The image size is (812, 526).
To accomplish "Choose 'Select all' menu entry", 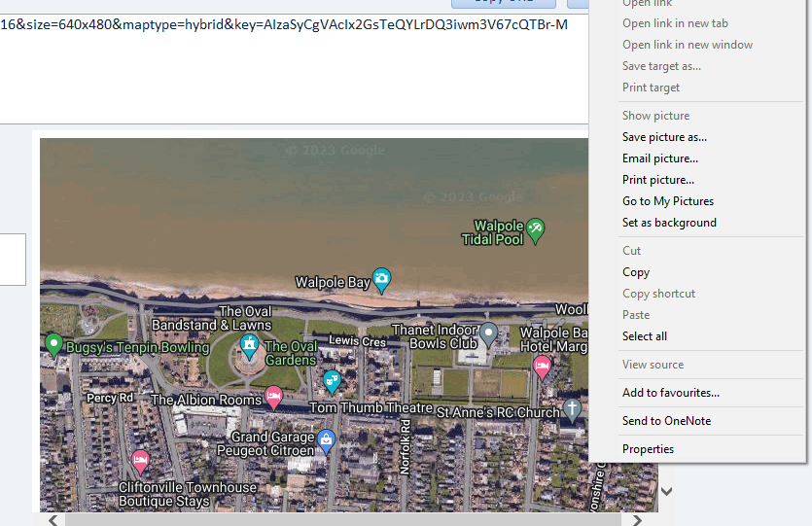I will (x=644, y=336).
